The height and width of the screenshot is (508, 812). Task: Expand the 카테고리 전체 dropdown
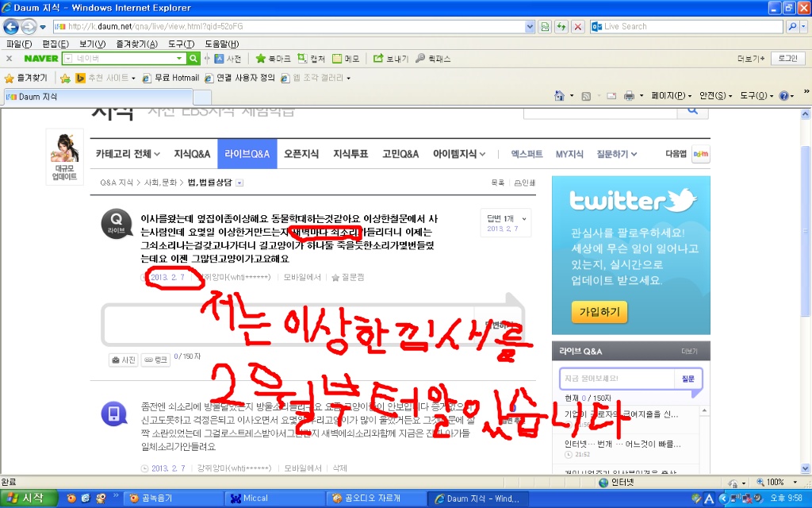point(128,154)
